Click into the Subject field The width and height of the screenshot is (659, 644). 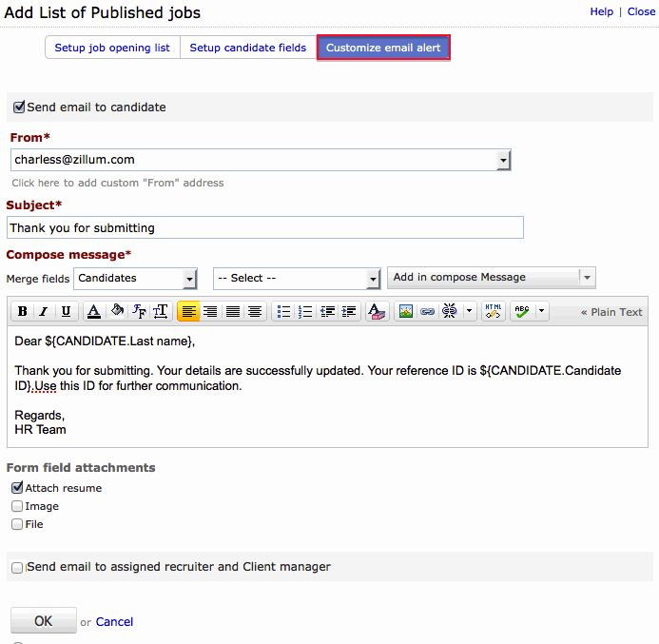[265, 227]
